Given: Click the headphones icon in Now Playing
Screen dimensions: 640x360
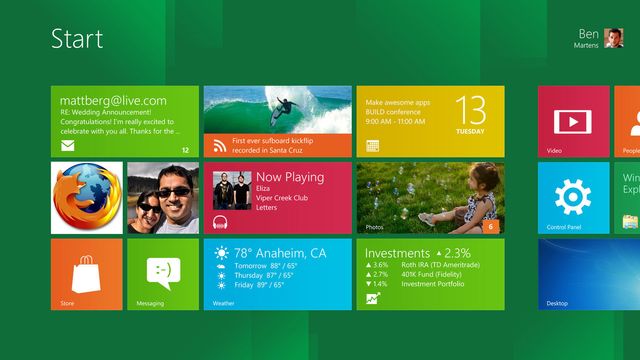Looking at the screenshot, I should 220,222.
